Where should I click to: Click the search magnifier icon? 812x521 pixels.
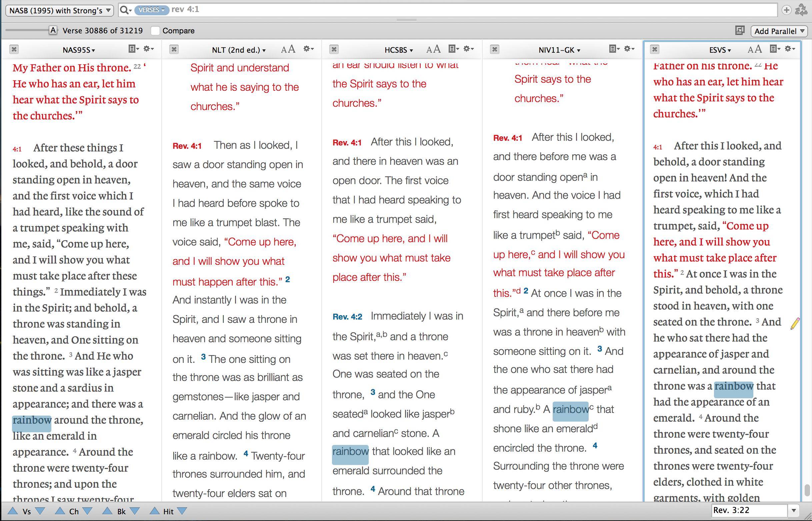coord(125,10)
